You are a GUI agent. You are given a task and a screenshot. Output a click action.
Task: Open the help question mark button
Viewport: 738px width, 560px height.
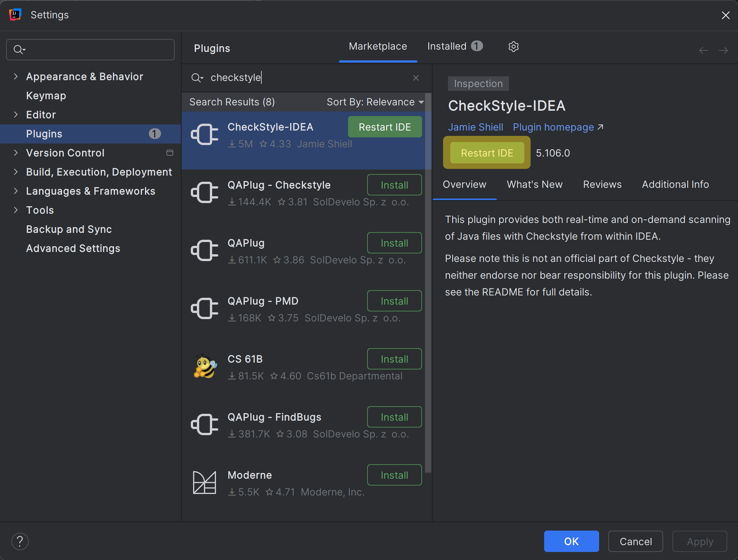[x=20, y=541]
